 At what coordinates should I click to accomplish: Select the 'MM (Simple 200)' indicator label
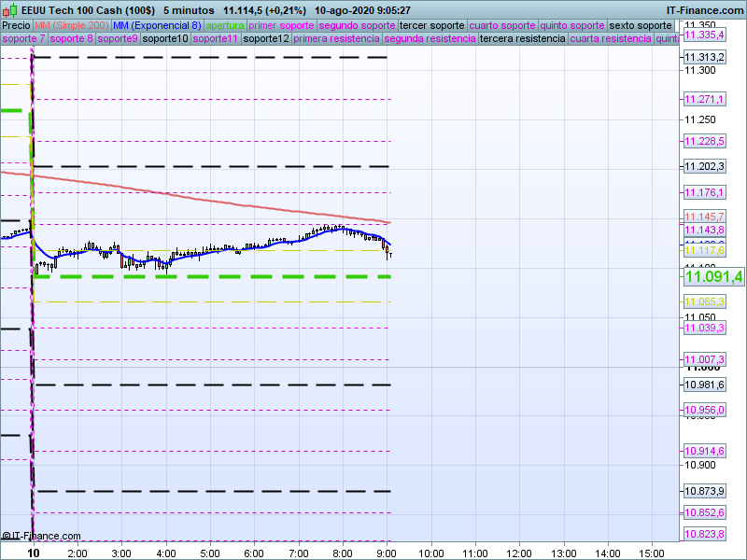point(70,25)
